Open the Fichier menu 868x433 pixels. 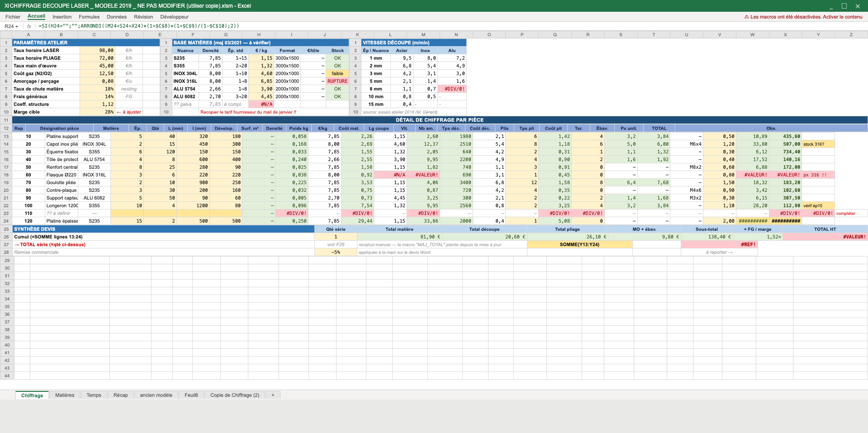coord(13,17)
